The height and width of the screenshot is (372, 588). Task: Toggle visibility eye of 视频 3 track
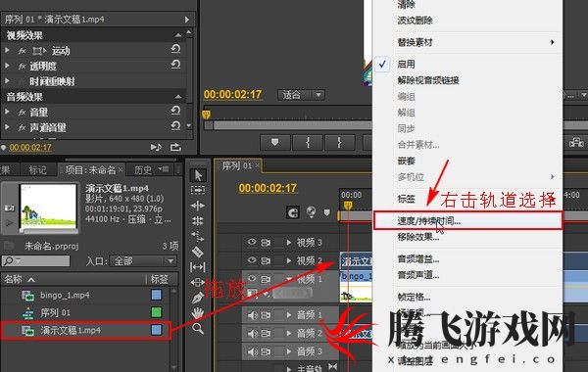252,243
